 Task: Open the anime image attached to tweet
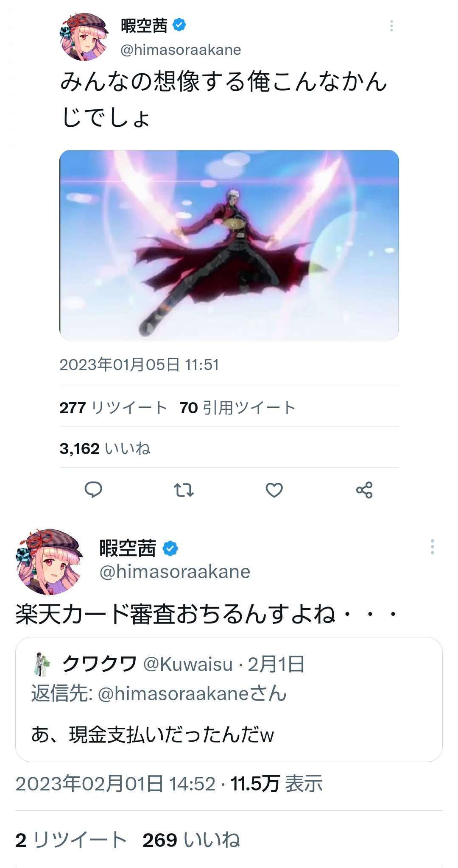229,245
